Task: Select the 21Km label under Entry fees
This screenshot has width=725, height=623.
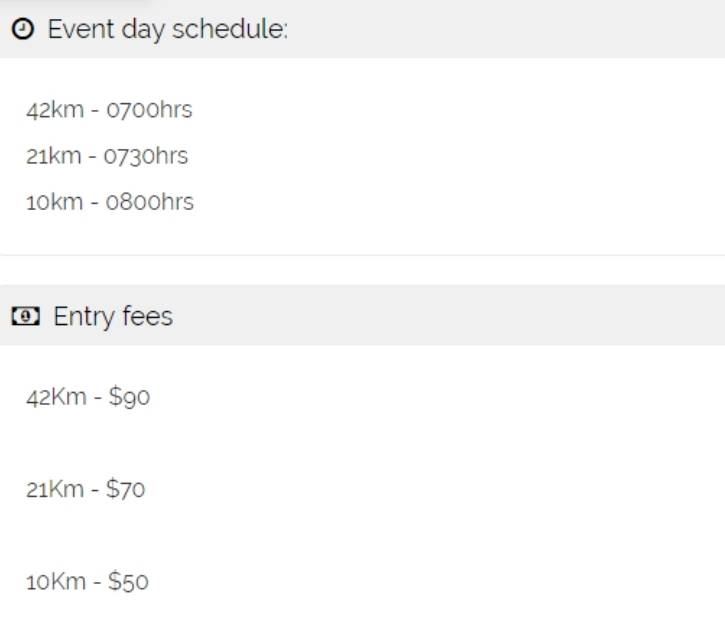Action: [x=55, y=489]
